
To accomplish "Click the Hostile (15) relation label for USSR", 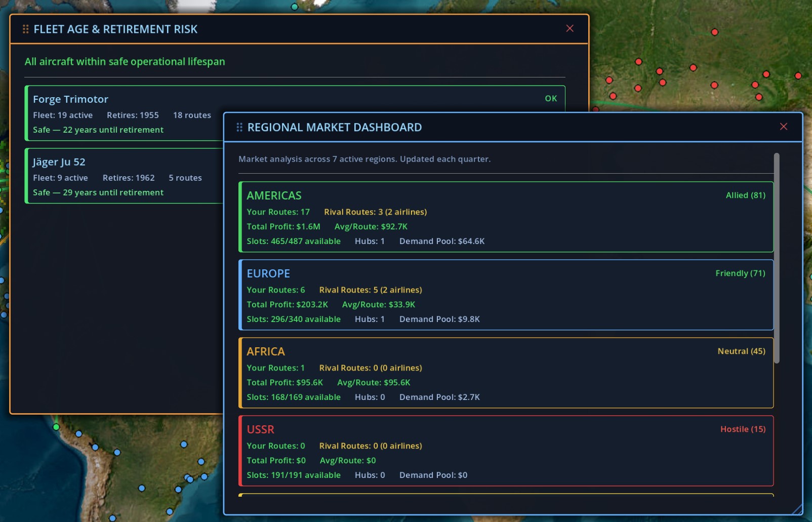I will pyautogui.click(x=743, y=429).
